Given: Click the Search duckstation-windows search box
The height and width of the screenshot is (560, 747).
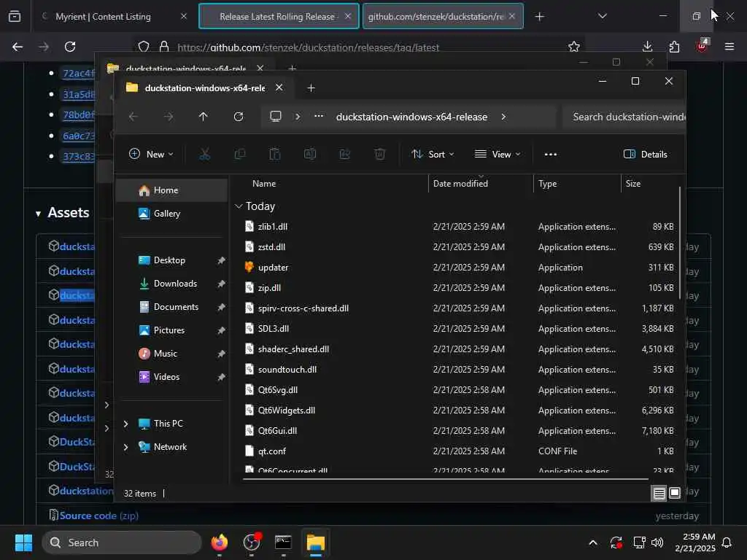Looking at the screenshot, I should click(624, 117).
